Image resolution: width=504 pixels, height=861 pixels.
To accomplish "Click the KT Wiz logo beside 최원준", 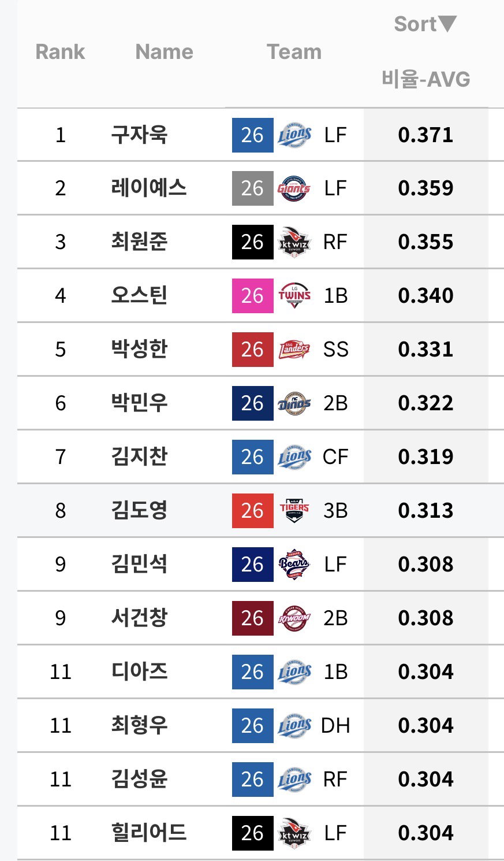I will (294, 242).
